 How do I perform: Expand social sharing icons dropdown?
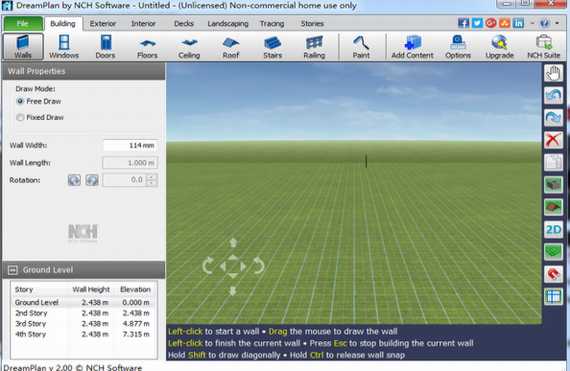tap(532, 23)
